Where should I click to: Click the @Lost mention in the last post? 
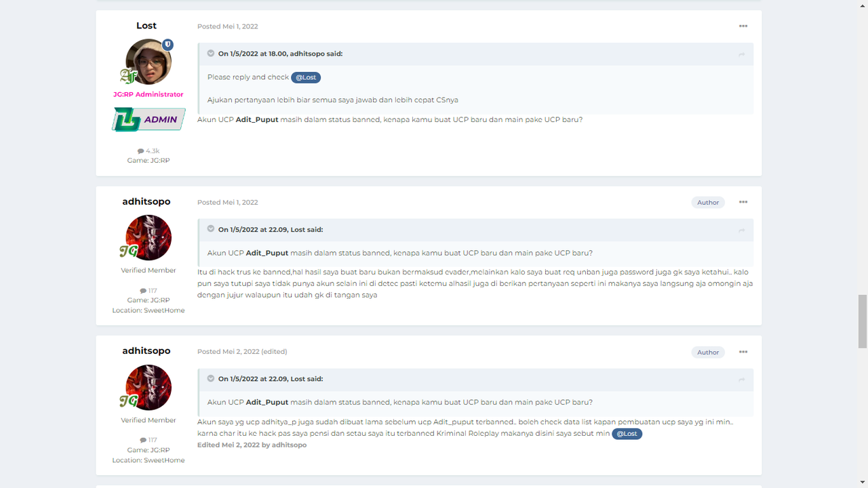point(627,434)
